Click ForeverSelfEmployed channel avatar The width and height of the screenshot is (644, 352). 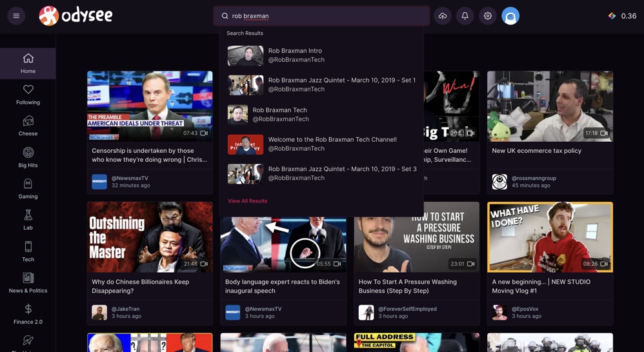366,313
